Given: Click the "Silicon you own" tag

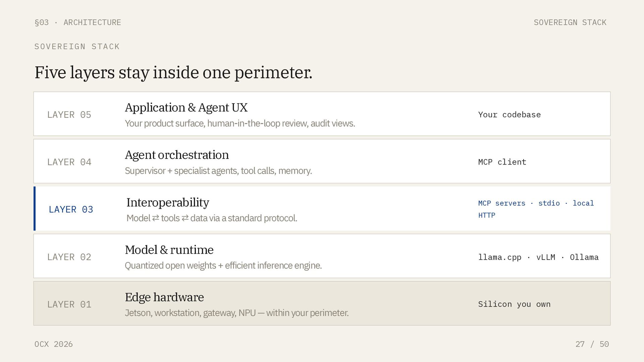Looking at the screenshot, I should [x=514, y=304].
